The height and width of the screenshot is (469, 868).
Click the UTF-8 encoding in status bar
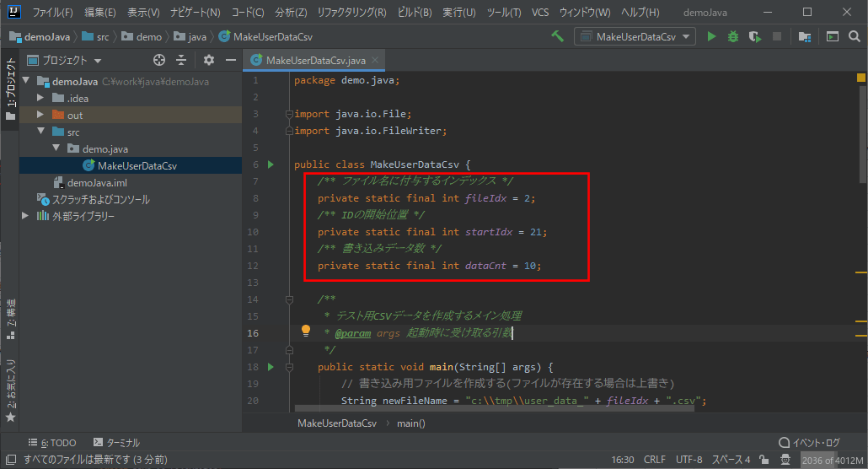click(x=688, y=460)
